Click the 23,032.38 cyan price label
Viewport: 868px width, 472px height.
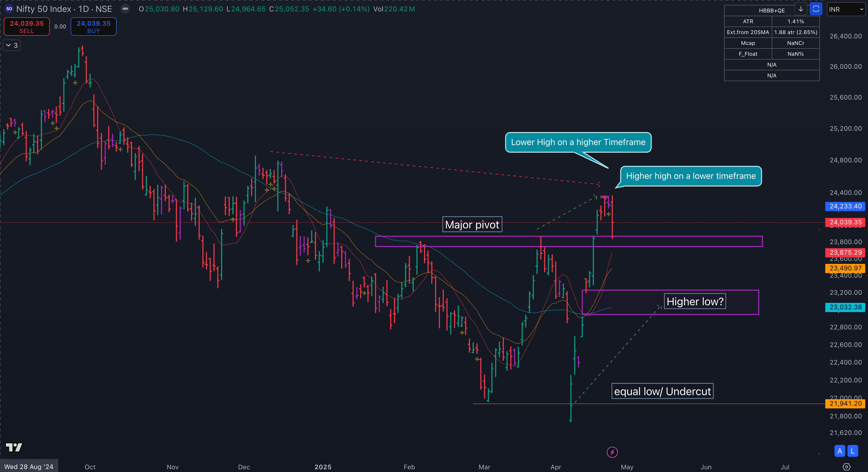tap(845, 307)
